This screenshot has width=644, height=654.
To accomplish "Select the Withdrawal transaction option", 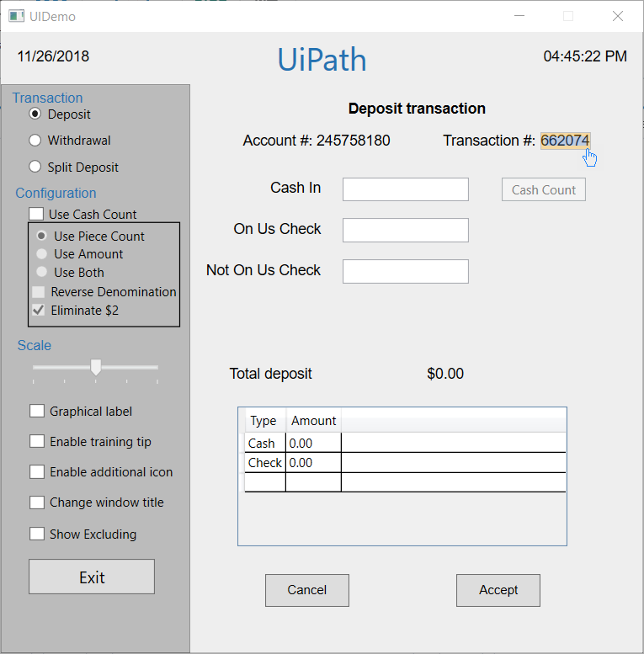I will coord(35,140).
